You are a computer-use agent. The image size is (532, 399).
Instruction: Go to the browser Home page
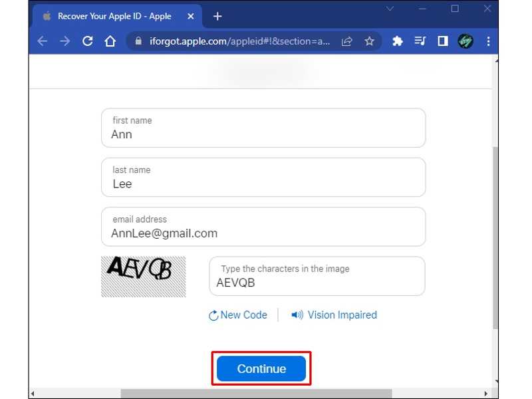click(110, 41)
